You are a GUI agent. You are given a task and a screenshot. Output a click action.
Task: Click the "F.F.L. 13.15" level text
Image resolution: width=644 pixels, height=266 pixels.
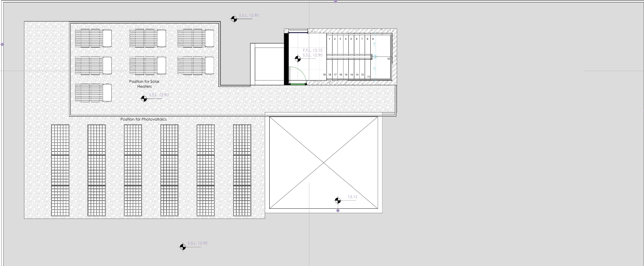point(312,50)
